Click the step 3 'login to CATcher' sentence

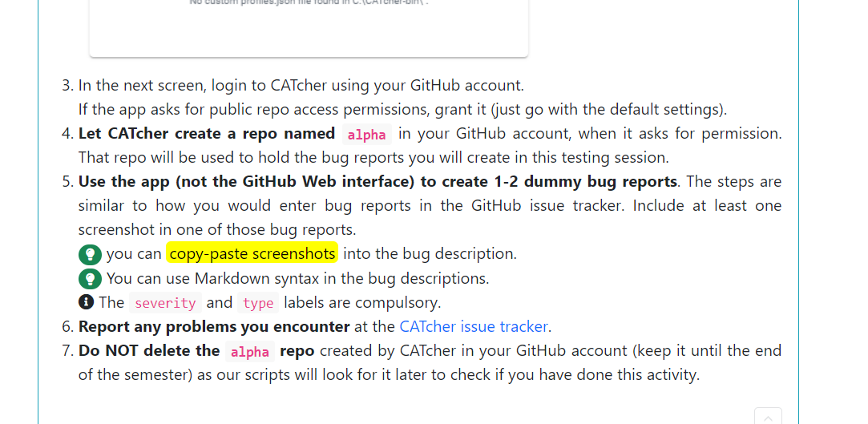301,86
